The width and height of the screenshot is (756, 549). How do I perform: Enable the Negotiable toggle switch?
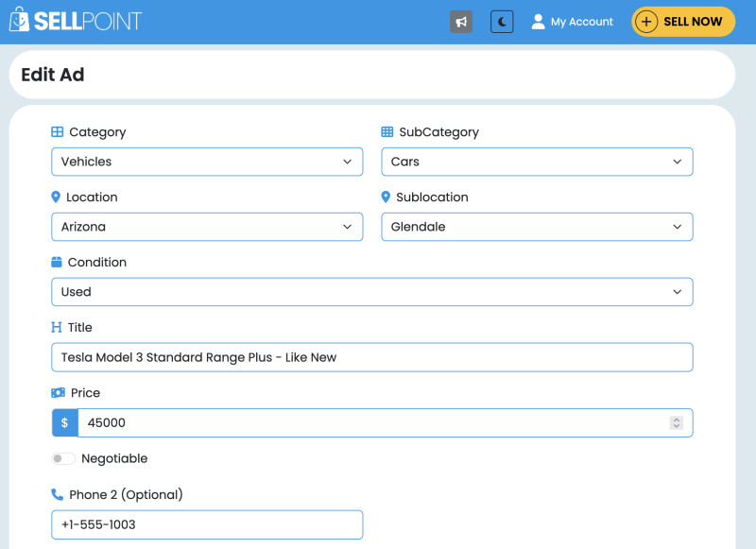(63, 458)
